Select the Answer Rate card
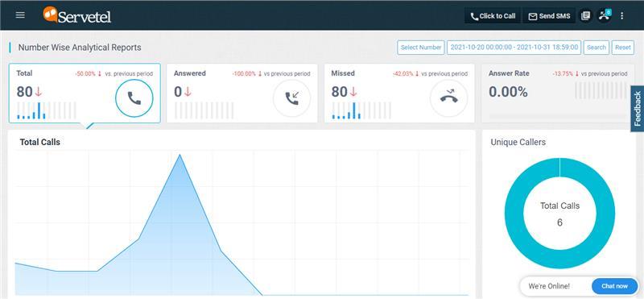This screenshot has height=299, width=644. click(x=558, y=93)
